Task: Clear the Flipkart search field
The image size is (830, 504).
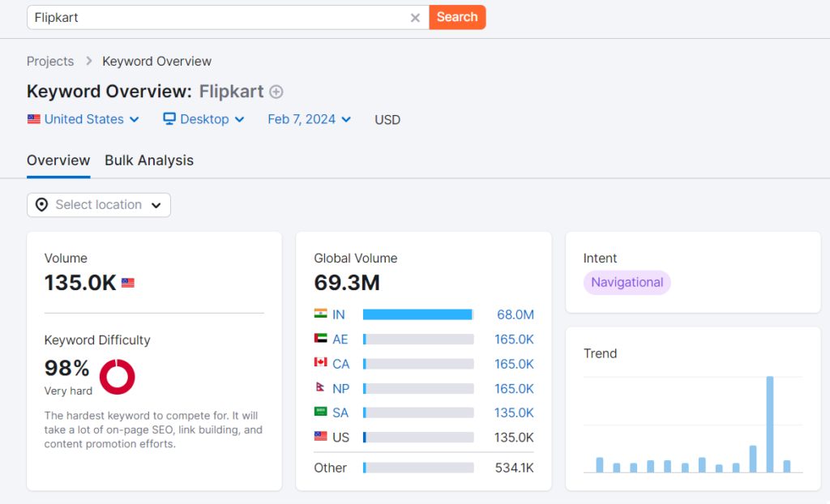Action: 415,18
